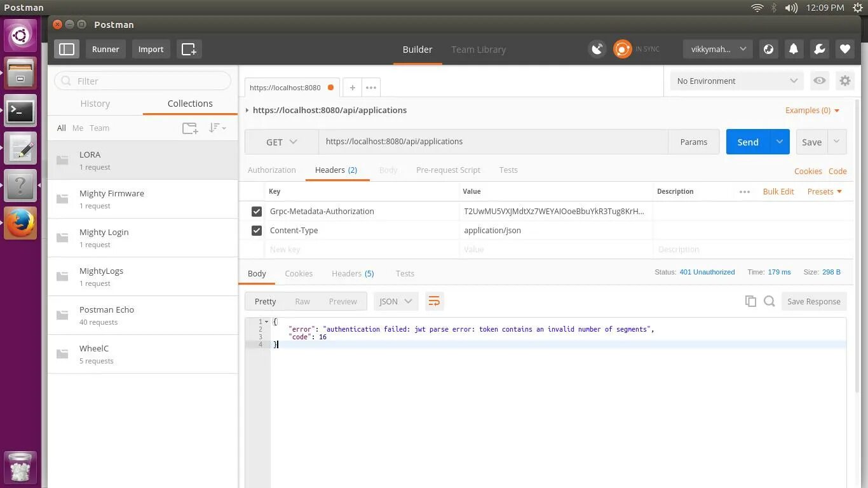The width and height of the screenshot is (868, 488).
Task: Click the heart icon
Action: pyautogui.click(x=844, y=49)
